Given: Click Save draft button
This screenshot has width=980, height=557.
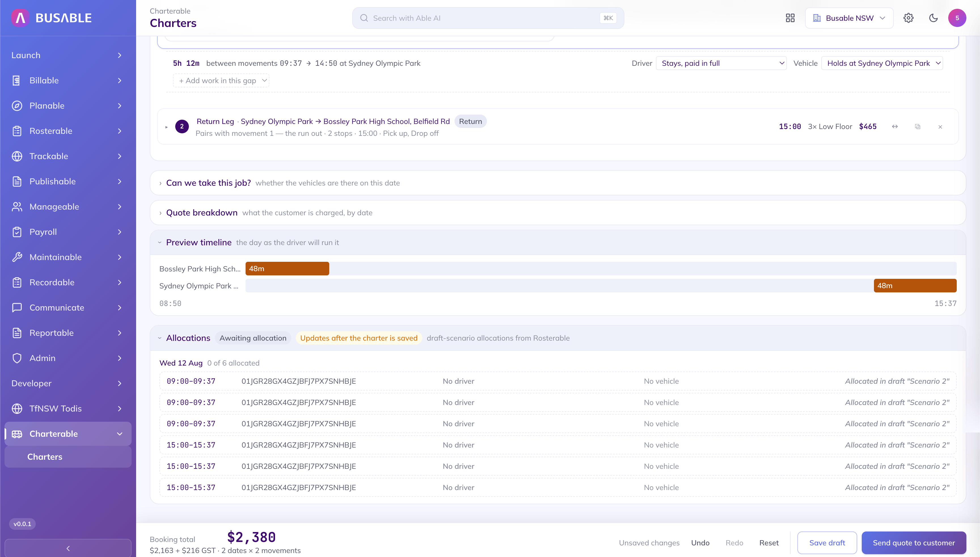Looking at the screenshot, I should pyautogui.click(x=827, y=543).
